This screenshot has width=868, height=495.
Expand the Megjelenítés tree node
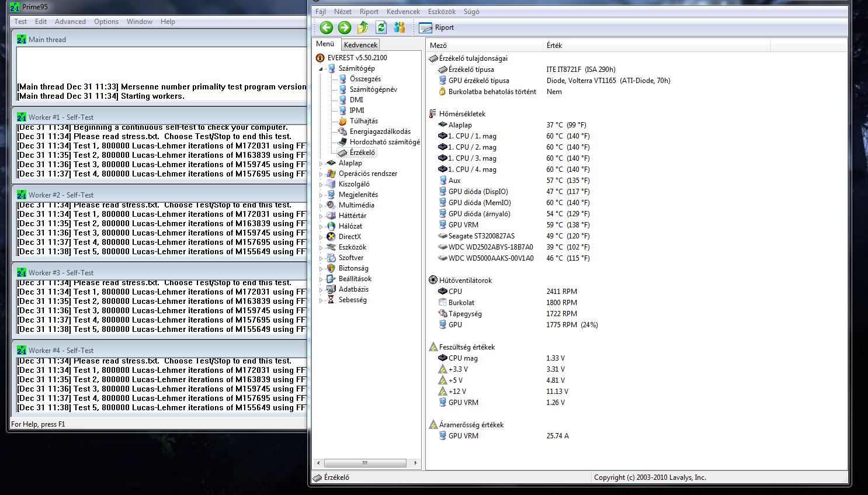click(x=321, y=195)
